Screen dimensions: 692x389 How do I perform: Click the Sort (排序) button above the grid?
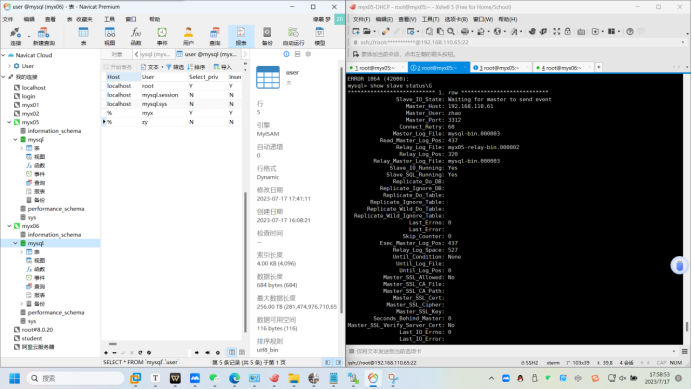(x=196, y=67)
